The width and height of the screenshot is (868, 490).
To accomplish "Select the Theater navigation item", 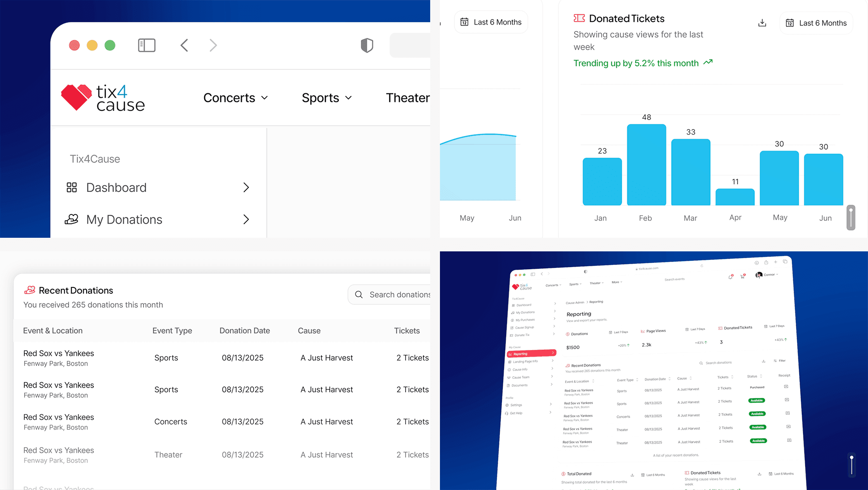I will (x=408, y=98).
